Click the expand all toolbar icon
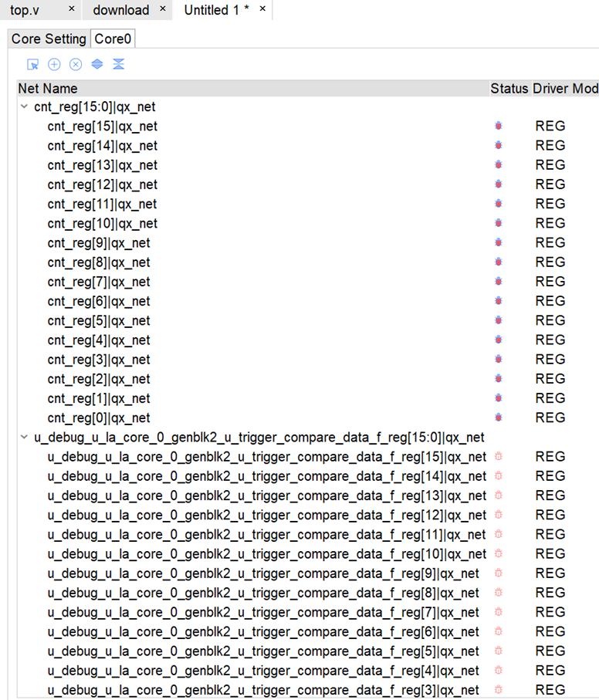This screenshot has height=700, width=599. [x=96, y=64]
